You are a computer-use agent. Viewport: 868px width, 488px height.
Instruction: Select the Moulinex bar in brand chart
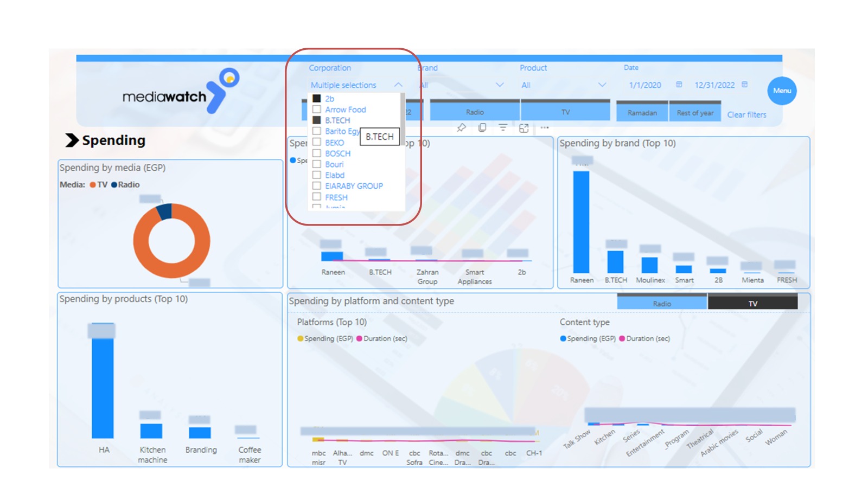coord(649,265)
